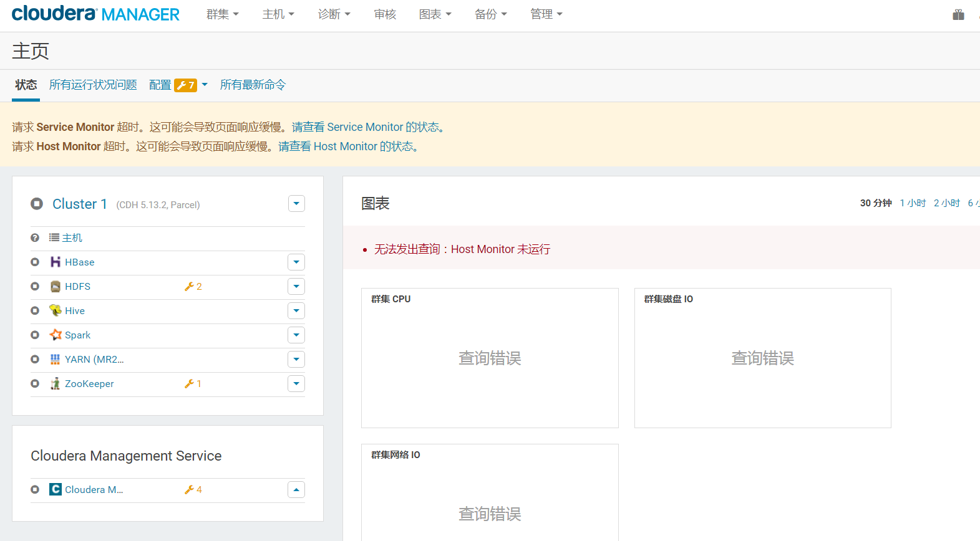This screenshot has width=980, height=541.
Task: Collapse Cloudera Management Service actions menu
Action: pyautogui.click(x=296, y=489)
